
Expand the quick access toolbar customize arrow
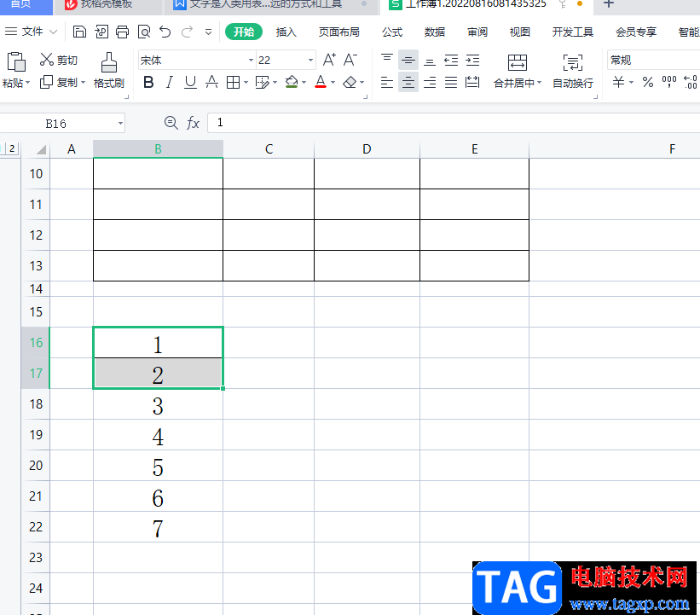208,32
